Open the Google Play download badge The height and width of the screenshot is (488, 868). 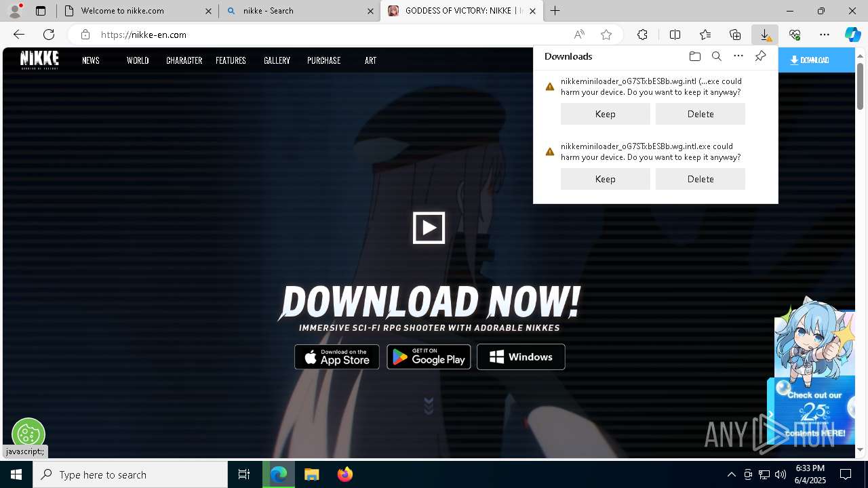(x=429, y=357)
